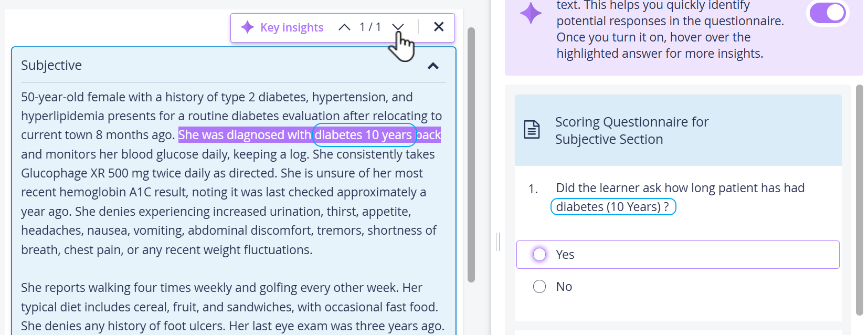The height and width of the screenshot is (335, 868).
Task: Click the clinical note panel scrollbar
Action: [471, 155]
